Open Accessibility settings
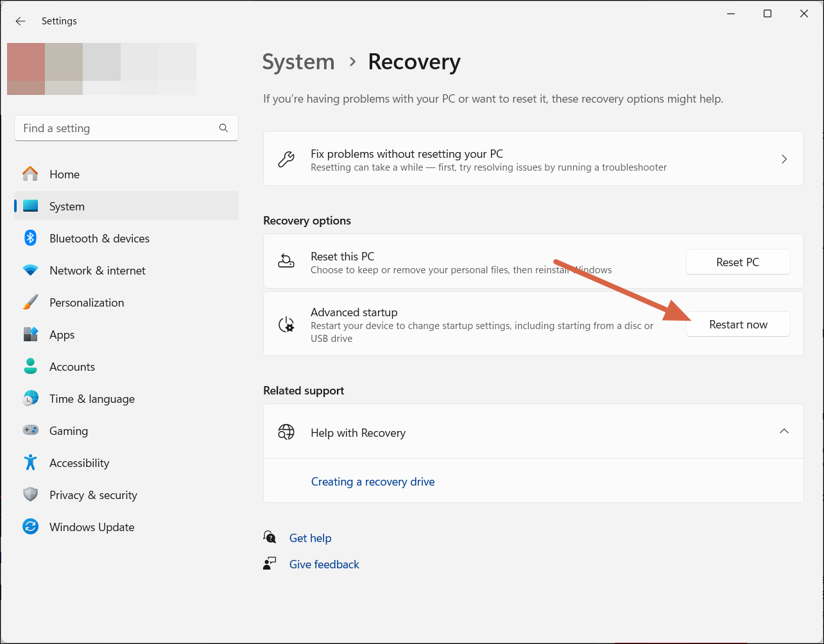 pos(79,462)
